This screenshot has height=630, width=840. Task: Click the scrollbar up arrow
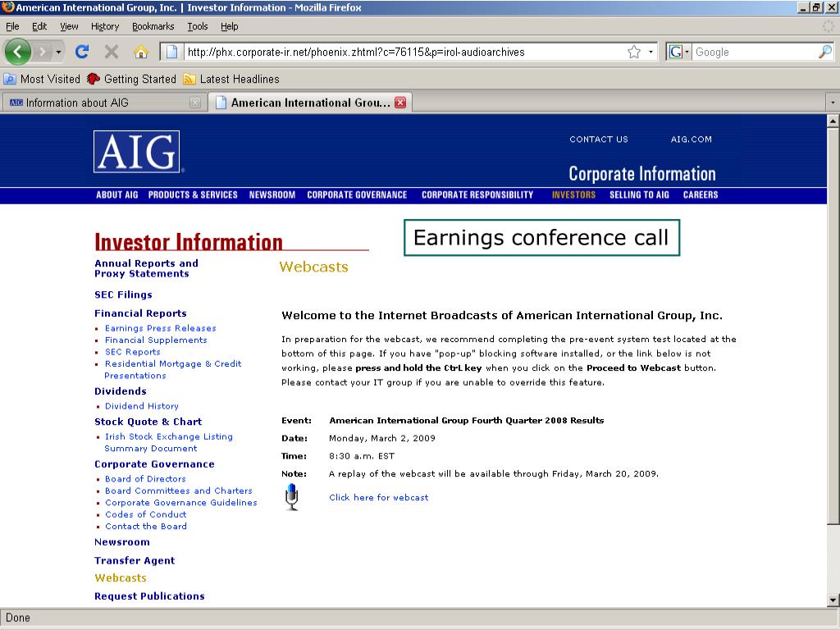point(833,121)
